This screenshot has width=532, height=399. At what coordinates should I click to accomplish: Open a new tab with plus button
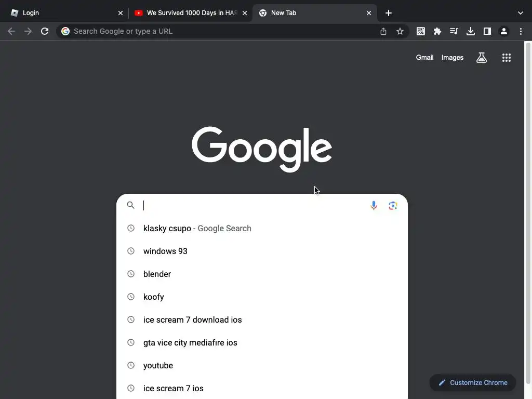pos(389,13)
